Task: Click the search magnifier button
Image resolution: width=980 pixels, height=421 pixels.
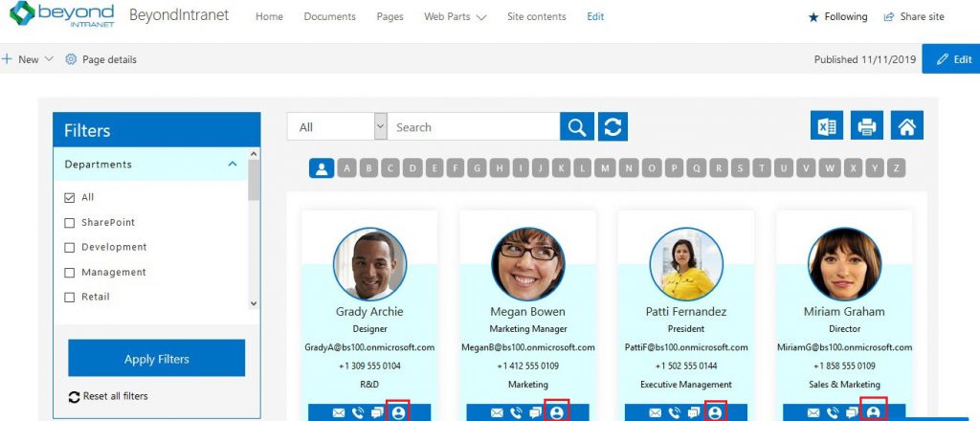Action: point(576,127)
